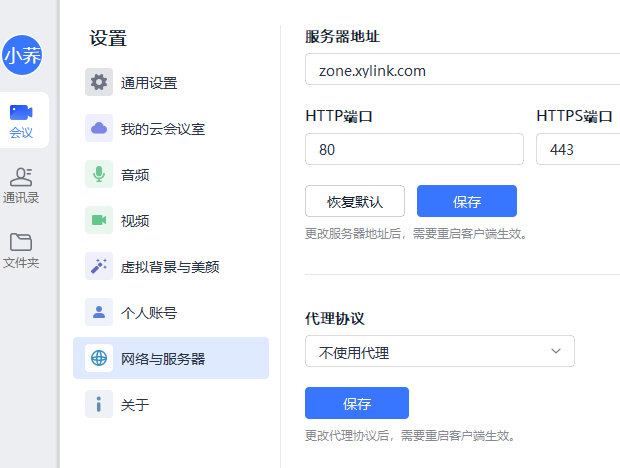Click the HTTPS端口 input field
The image size is (620, 468).
tap(578, 150)
